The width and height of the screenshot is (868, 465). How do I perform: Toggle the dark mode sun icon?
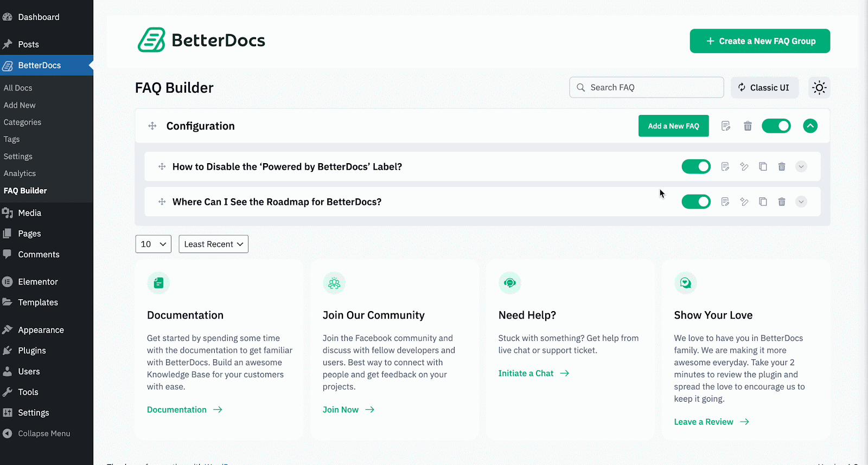(x=819, y=87)
